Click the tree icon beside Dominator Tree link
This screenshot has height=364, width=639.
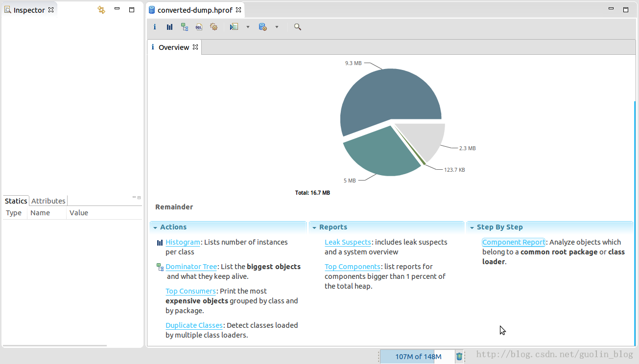click(160, 267)
